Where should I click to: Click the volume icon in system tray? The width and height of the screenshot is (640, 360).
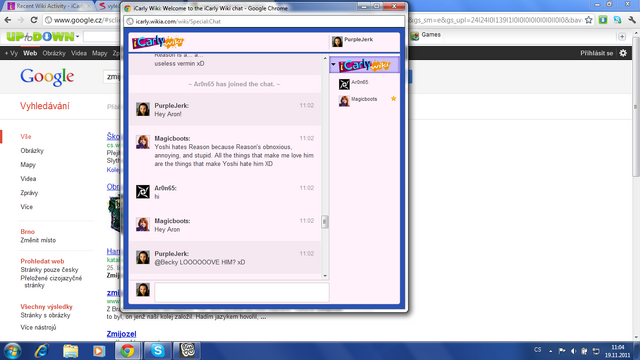pos(573,351)
